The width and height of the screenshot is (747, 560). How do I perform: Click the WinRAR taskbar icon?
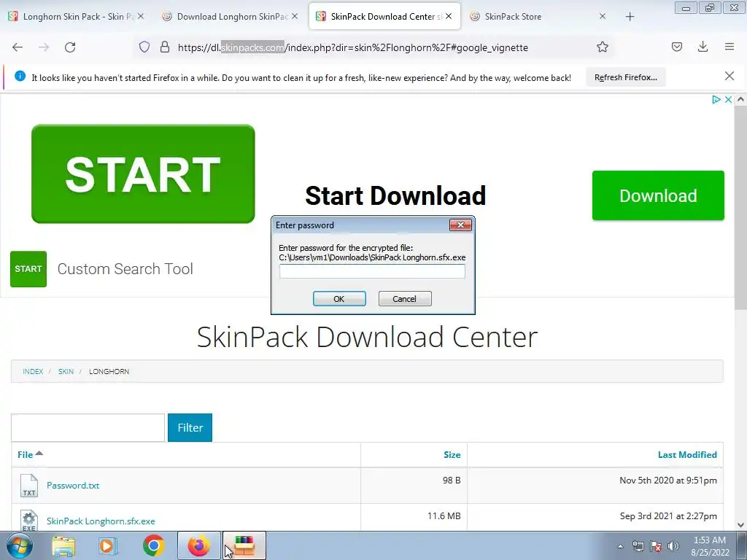pyautogui.click(x=244, y=545)
